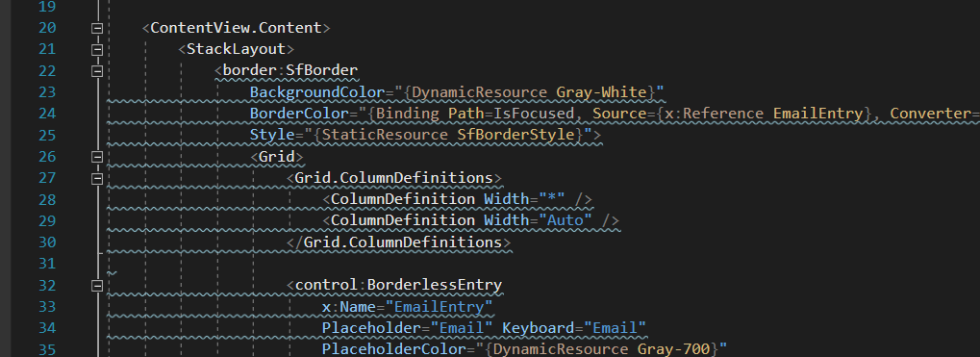
Task: Place cursor on closing Grid.ColumnDefinitions tag
Action: [399, 242]
